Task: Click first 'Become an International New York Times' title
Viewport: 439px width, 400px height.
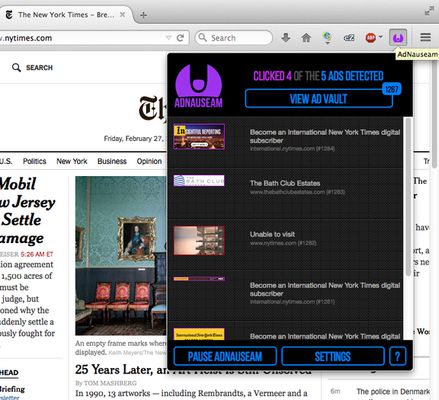Action: point(325,136)
